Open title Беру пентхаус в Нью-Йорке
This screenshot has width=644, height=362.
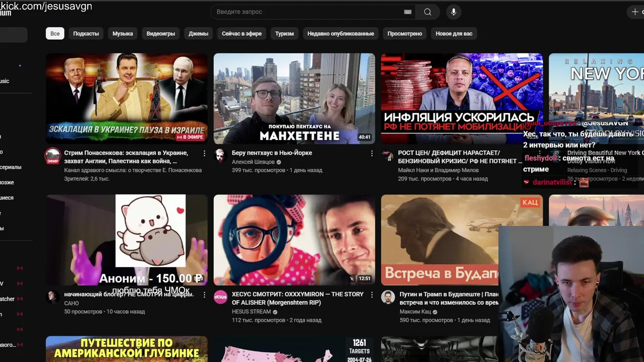(x=272, y=153)
